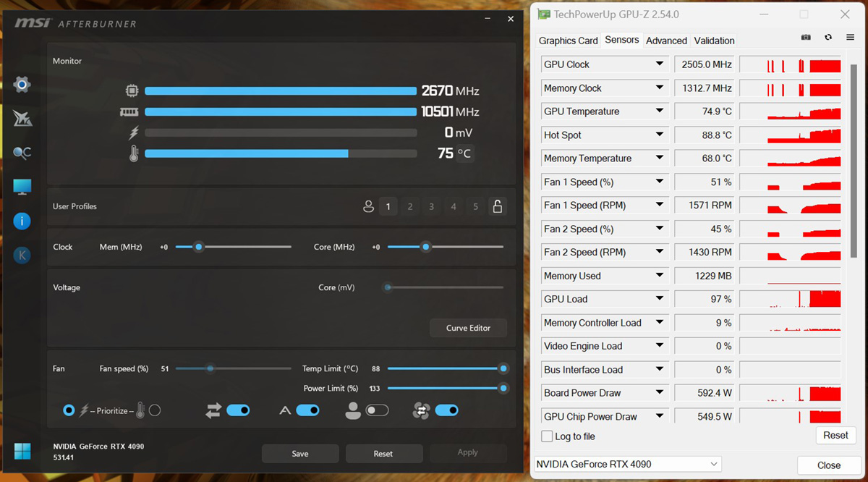The width and height of the screenshot is (868, 482).
Task: Click the voltage lightning icon in Monitor panel
Action: (x=133, y=132)
